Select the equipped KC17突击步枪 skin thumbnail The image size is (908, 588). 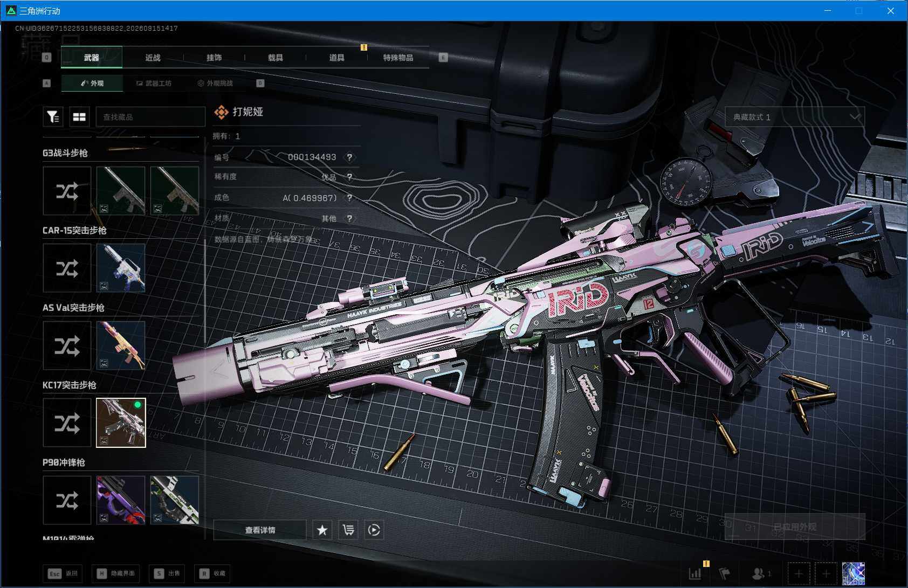pyautogui.click(x=121, y=423)
